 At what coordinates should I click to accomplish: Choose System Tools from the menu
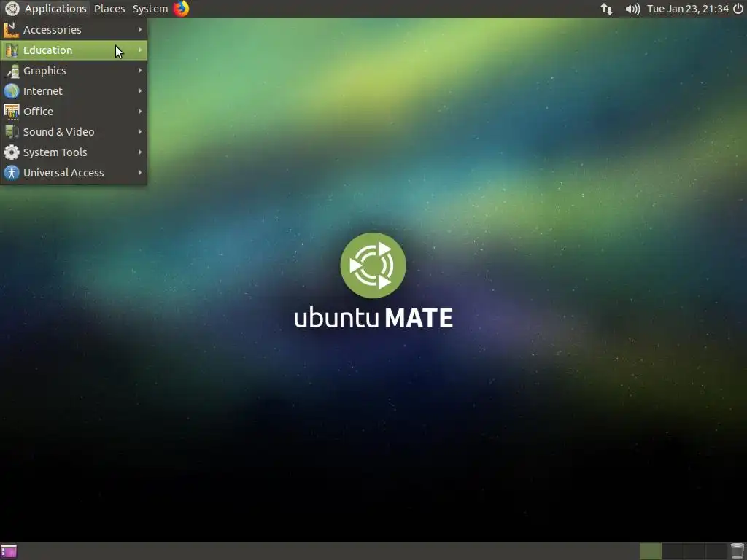tap(74, 152)
